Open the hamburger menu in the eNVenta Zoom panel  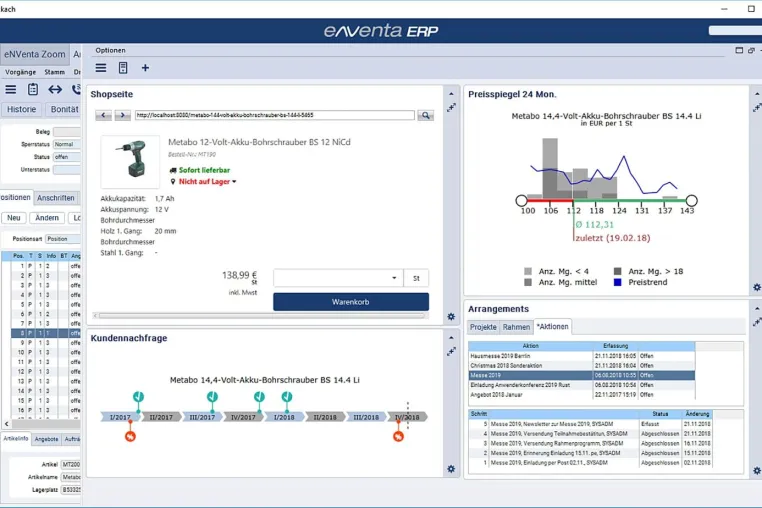point(11,89)
